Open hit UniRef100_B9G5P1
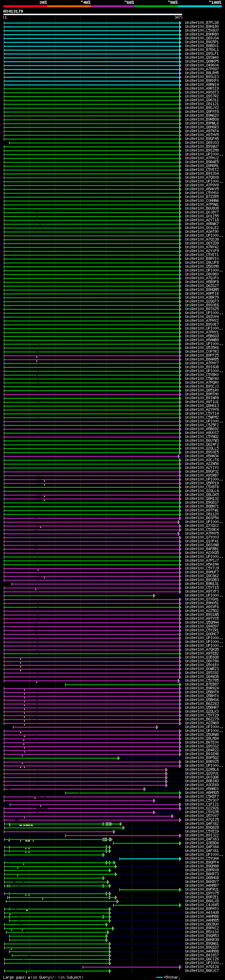 tap(202, 42)
